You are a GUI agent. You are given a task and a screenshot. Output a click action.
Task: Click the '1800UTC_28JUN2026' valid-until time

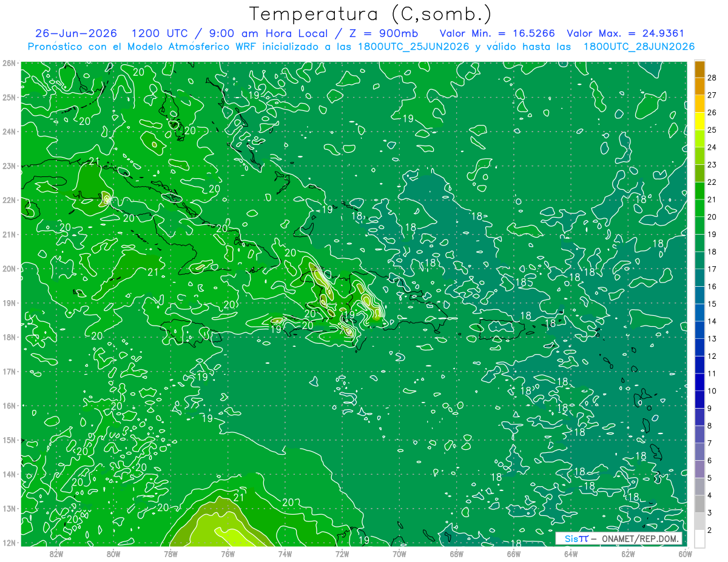click(x=639, y=47)
